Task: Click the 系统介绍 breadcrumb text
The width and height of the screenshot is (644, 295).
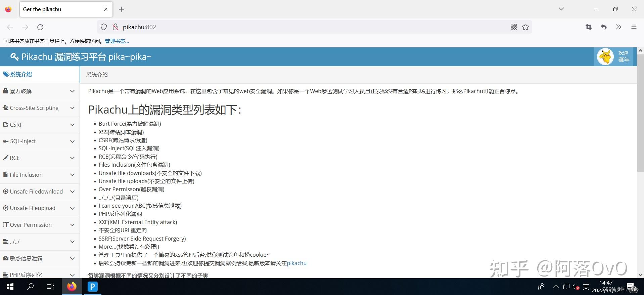Action: (x=97, y=75)
